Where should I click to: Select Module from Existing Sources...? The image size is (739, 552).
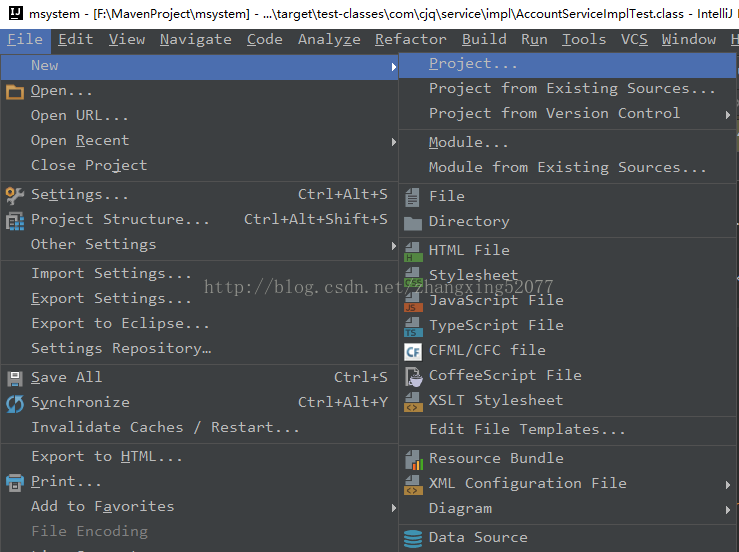567,168
